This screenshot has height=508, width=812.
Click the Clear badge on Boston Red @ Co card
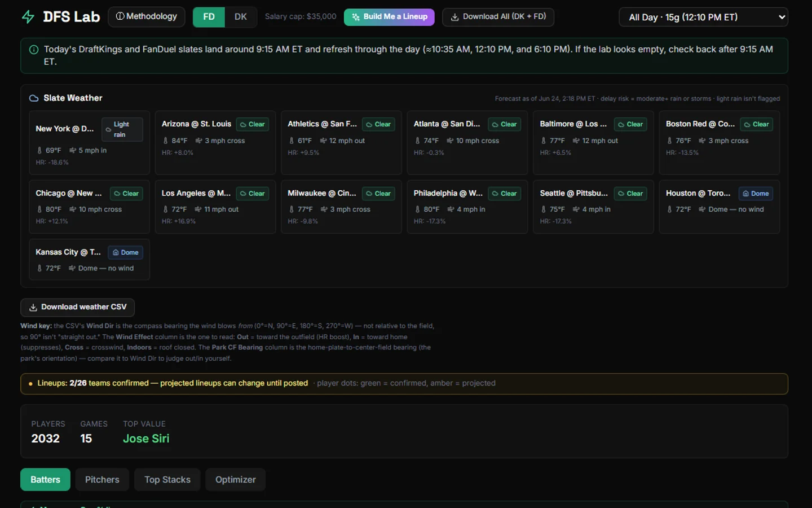click(756, 124)
